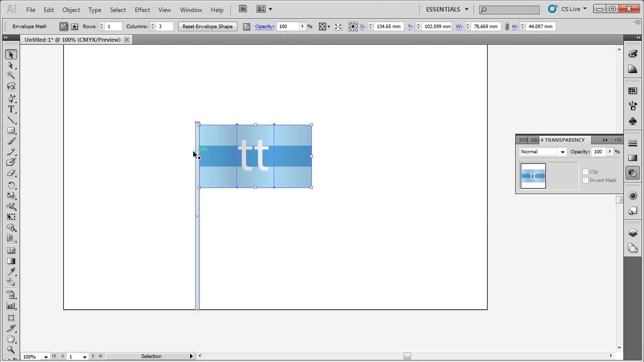Open the File menu
644x362 pixels.
[31, 10]
